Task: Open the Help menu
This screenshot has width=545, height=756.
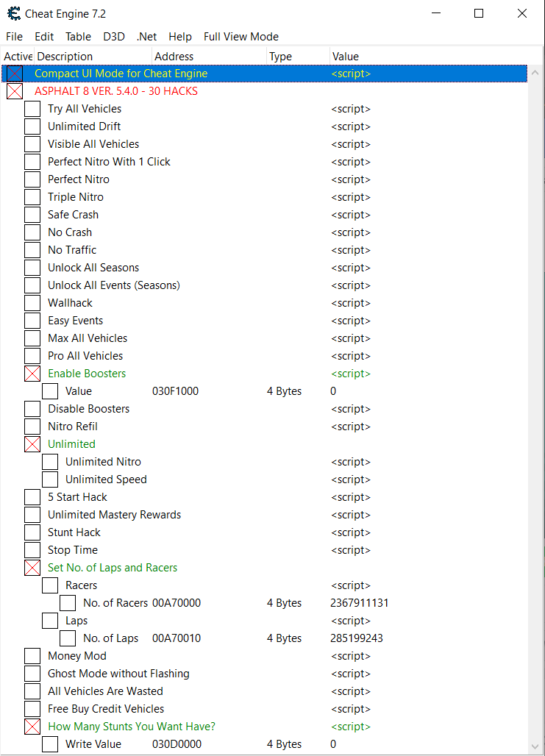Action: click(180, 37)
